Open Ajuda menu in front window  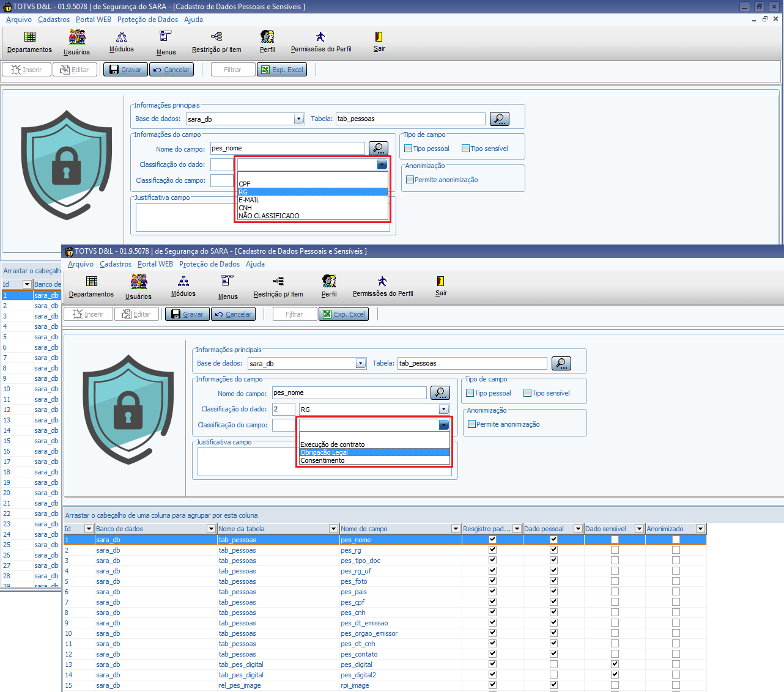[255, 264]
